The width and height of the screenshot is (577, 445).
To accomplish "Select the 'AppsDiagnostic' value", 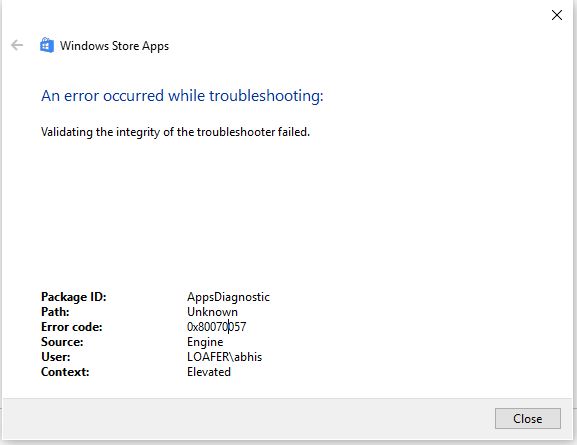I will 228,297.
